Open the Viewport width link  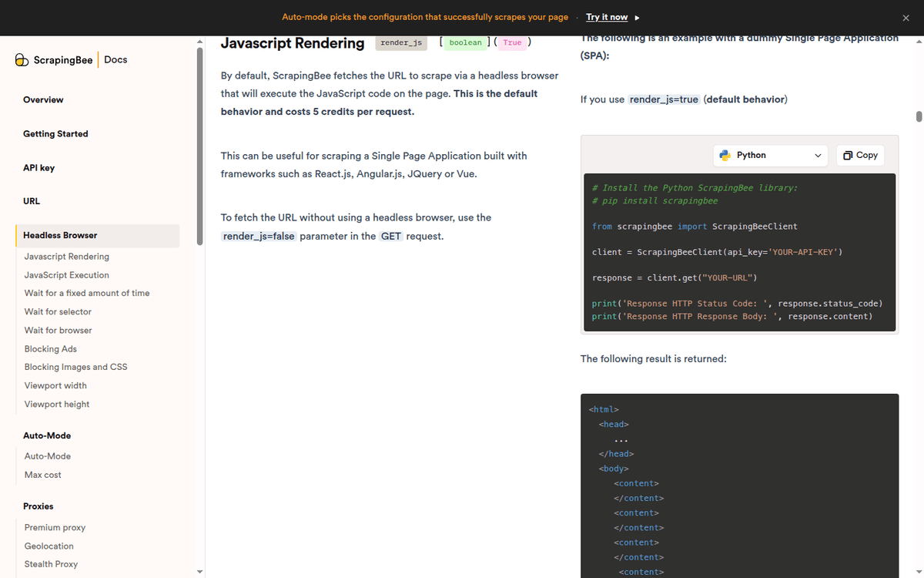[55, 385]
